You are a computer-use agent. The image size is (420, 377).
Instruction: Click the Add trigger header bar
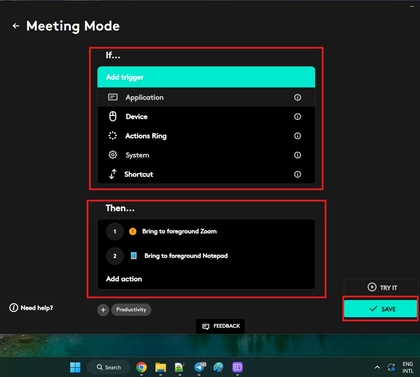206,77
